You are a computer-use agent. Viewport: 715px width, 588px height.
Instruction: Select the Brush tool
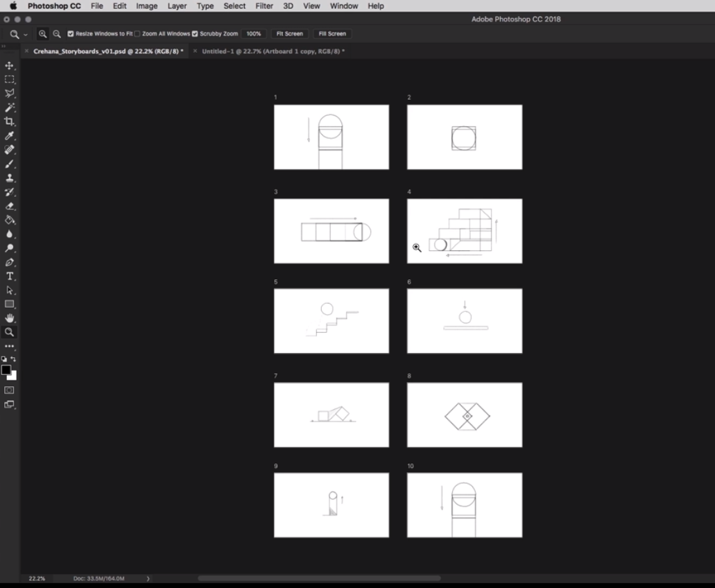coord(10,164)
